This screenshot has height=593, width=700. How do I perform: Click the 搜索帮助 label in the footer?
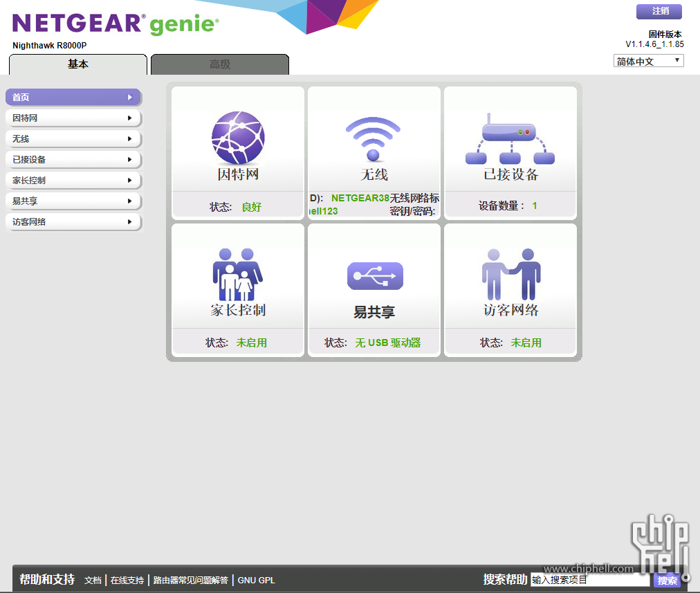(505, 579)
